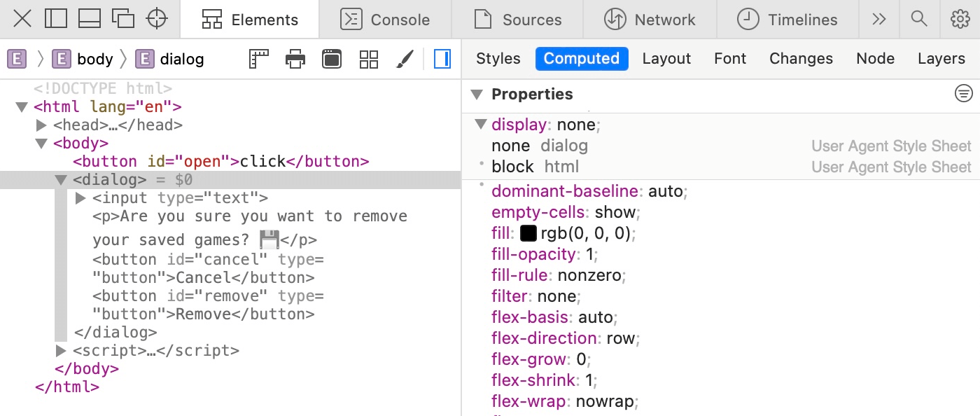The height and width of the screenshot is (416, 980).
Task: Open the Elements tab
Action: 250,20
